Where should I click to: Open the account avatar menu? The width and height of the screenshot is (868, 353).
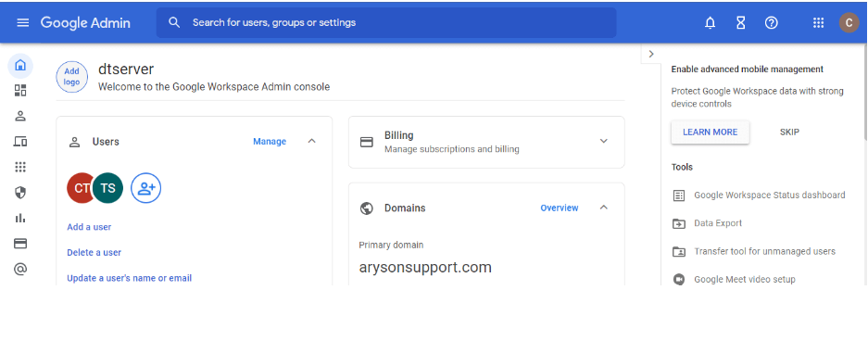coord(849,22)
